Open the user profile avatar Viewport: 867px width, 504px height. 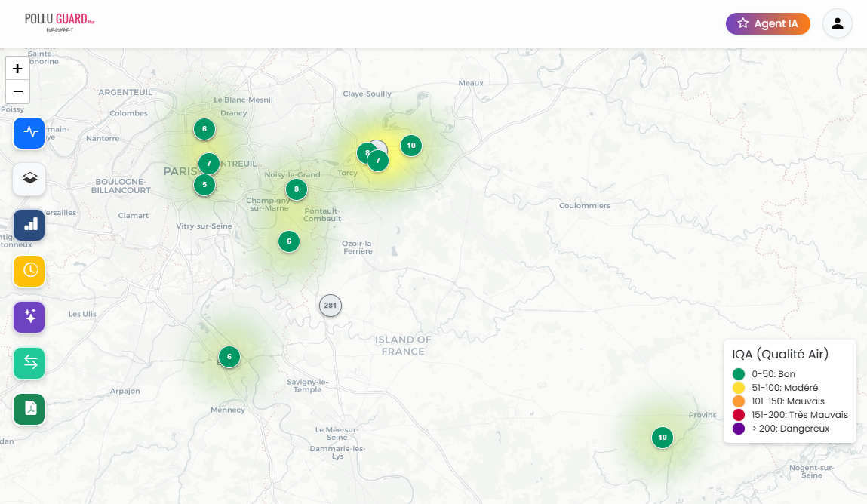click(x=838, y=23)
